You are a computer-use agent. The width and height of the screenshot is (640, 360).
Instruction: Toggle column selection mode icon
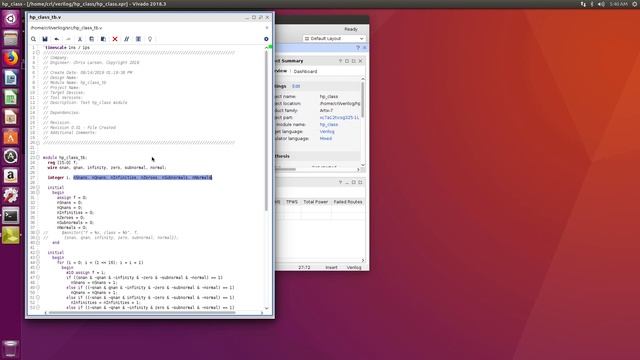138,39
